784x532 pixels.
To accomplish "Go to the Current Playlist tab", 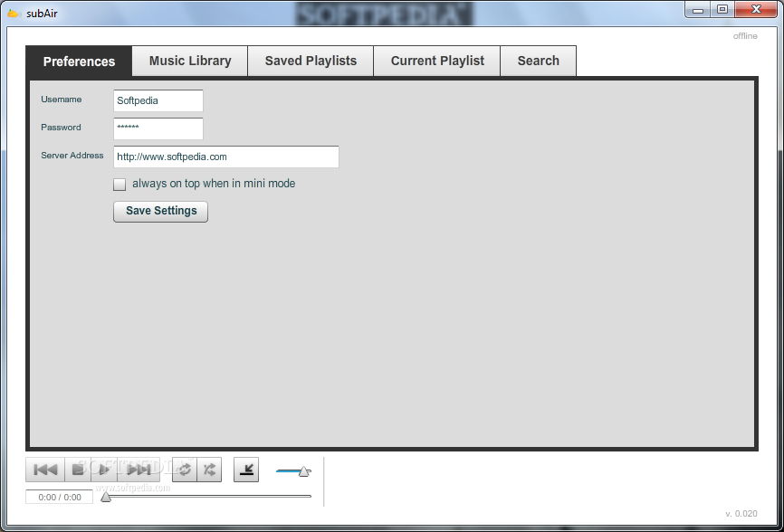I will point(437,61).
